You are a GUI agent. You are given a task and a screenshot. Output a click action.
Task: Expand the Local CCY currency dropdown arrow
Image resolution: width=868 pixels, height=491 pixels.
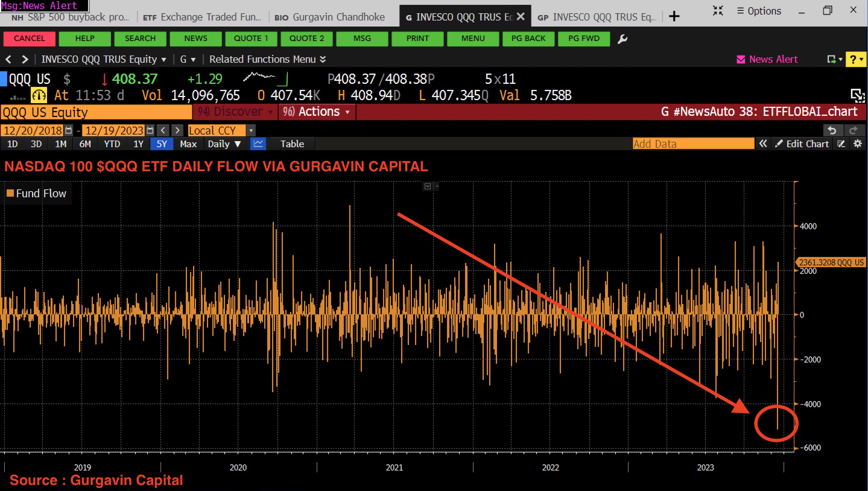click(x=251, y=131)
